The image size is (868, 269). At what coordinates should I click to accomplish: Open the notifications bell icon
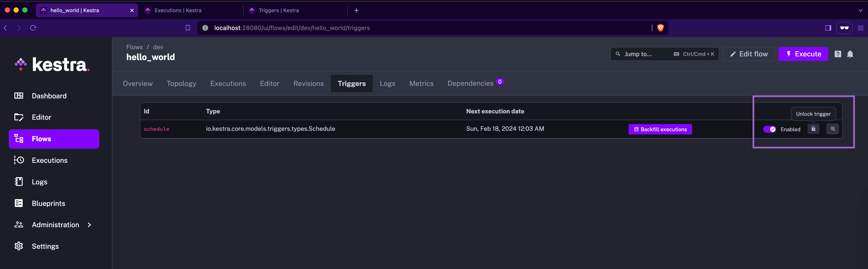click(850, 54)
